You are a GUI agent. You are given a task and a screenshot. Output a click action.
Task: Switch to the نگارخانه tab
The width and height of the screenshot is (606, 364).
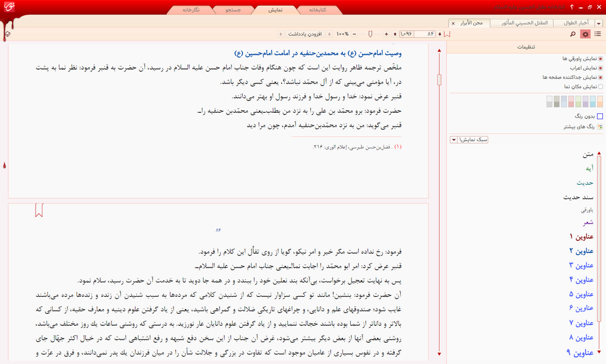[x=191, y=10]
